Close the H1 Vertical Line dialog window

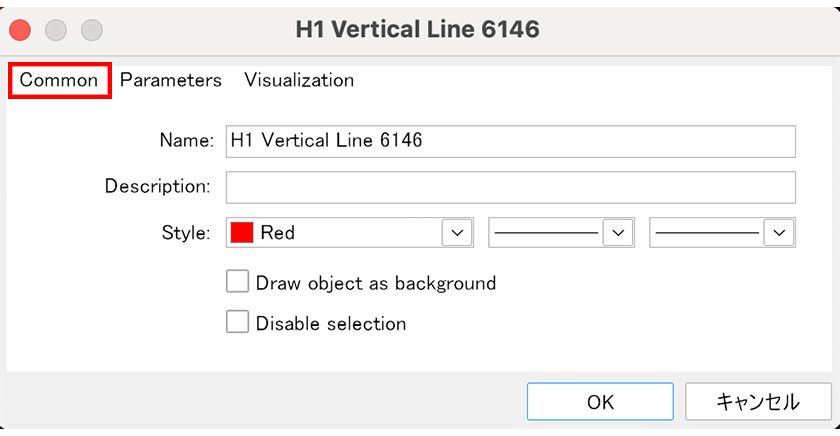20,29
